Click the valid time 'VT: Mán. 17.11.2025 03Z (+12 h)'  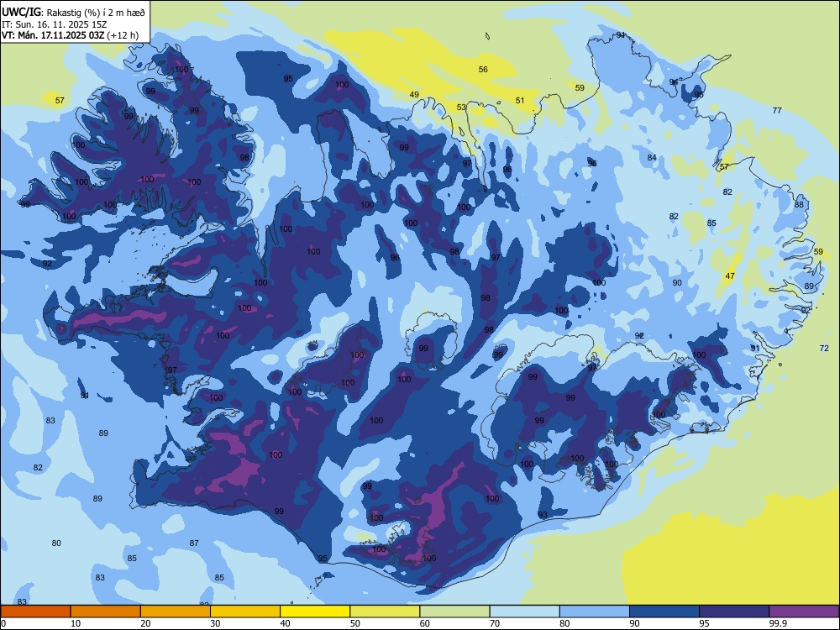pyautogui.click(x=71, y=35)
